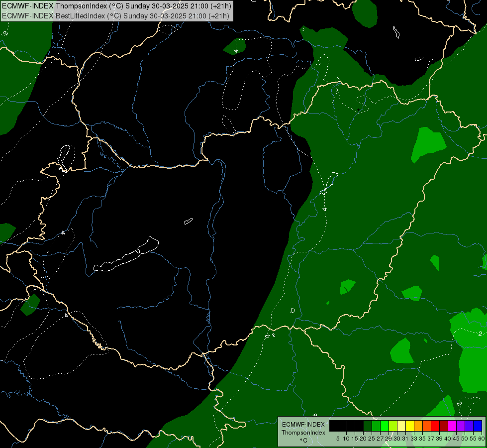This screenshot has height=448, width=487.
Task: Click the BestLiftedIndex title line at top
Action: coord(115,16)
